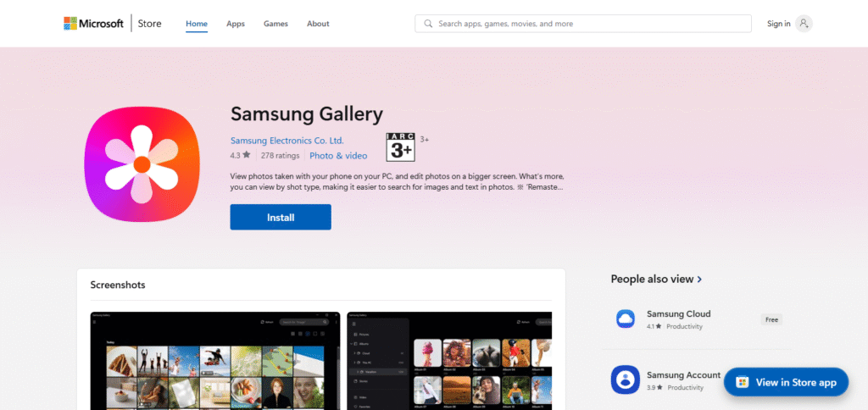The height and width of the screenshot is (410, 868).
Task: Click the 278 ratings text
Action: click(280, 156)
